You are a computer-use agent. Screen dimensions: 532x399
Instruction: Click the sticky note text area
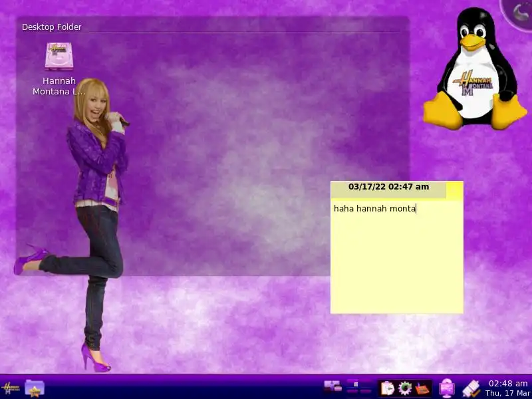396,257
